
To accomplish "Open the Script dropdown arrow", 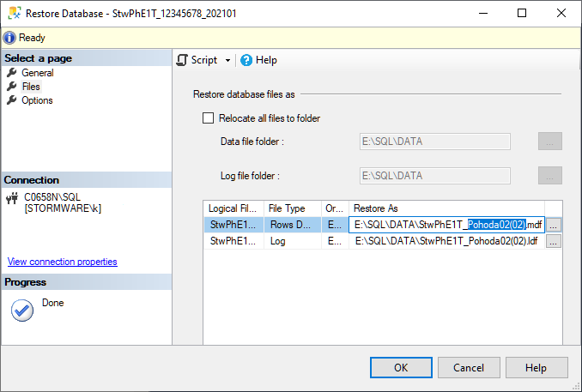I will (227, 61).
